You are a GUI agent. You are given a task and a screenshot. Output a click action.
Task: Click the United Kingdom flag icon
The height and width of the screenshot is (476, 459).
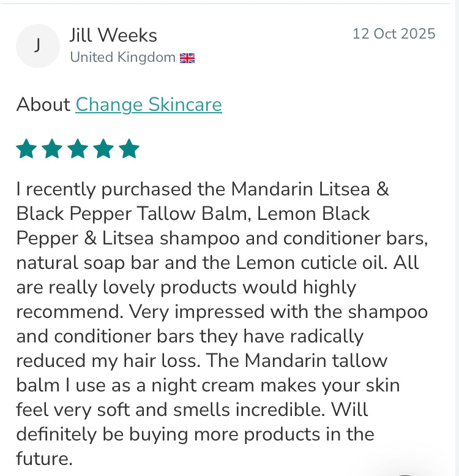[x=187, y=58]
